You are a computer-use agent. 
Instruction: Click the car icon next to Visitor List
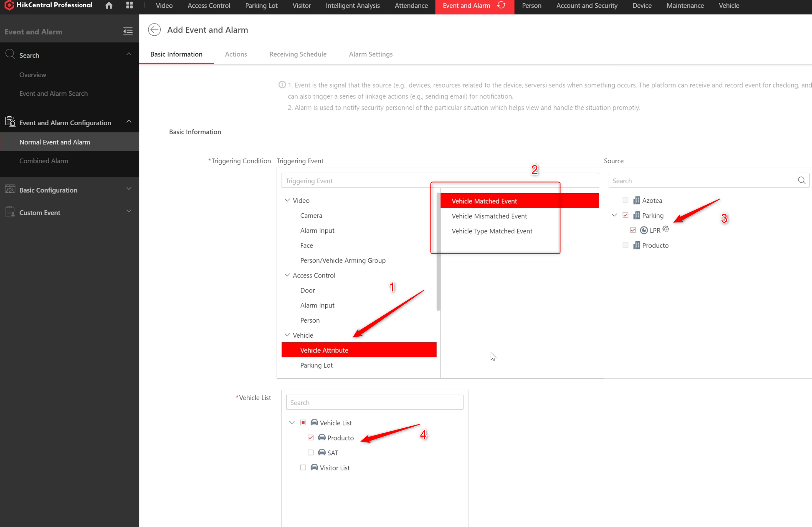click(314, 467)
